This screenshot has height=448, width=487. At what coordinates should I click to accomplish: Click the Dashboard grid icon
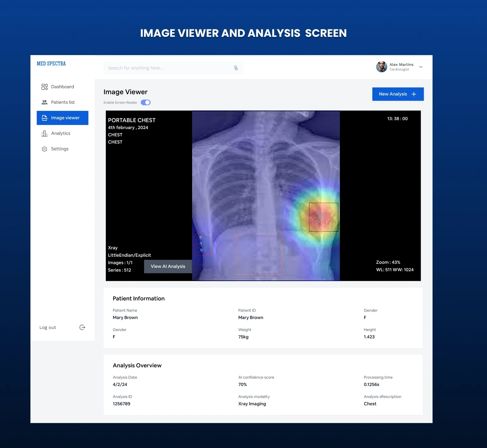(x=44, y=87)
